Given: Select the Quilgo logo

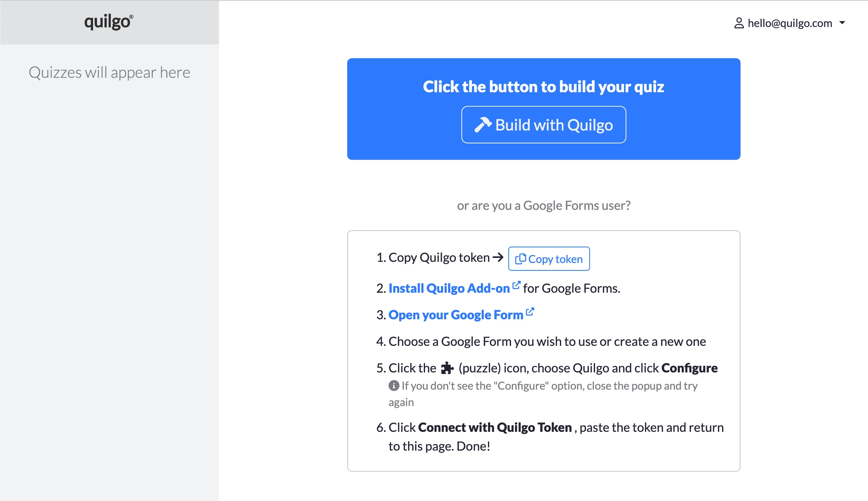Looking at the screenshot, I should pyautogui.click(x=107, y=22).
